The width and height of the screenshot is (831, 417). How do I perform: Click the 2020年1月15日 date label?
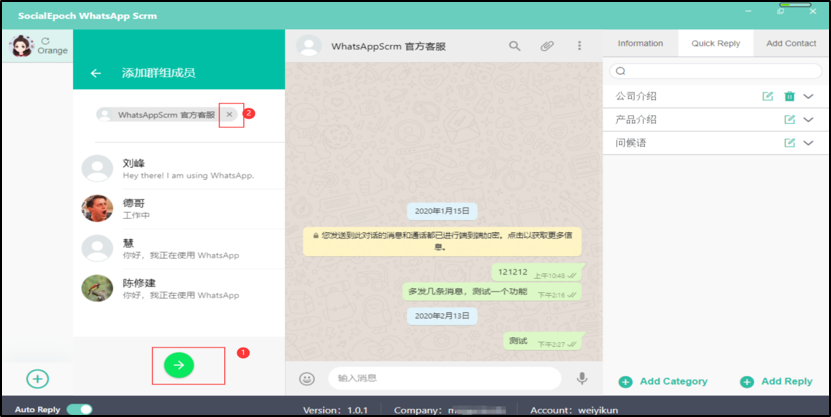click(442, 211)
